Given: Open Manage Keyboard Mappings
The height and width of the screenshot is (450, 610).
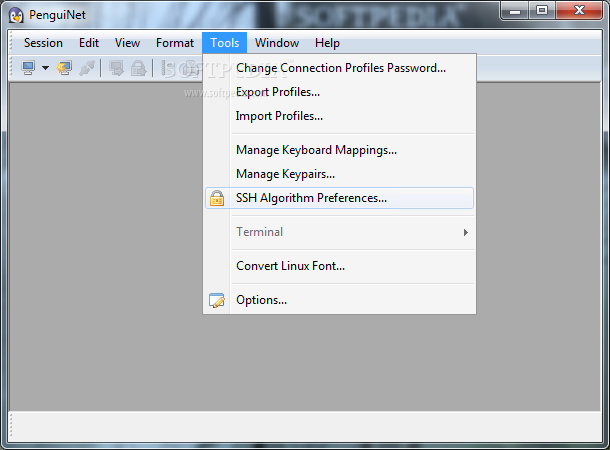Looking at the screenshot, I should [339, 150].
